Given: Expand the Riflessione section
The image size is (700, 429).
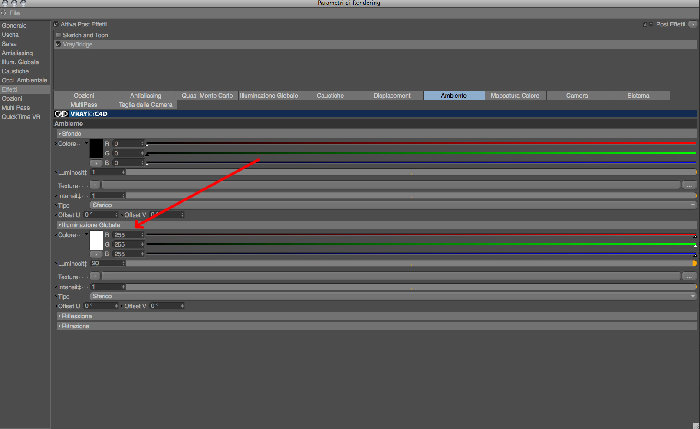Looking at the screenshot, I should pyautogui.click(x=376, y=316).
